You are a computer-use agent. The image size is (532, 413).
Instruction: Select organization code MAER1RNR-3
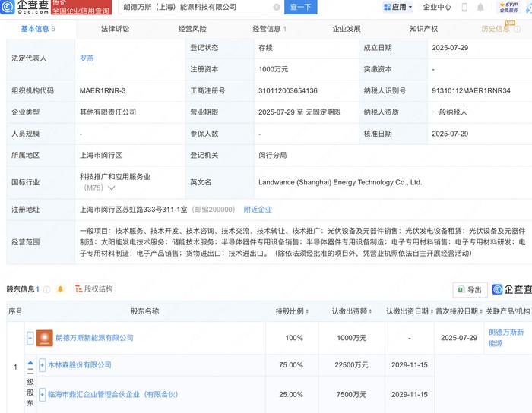point(103,91)
